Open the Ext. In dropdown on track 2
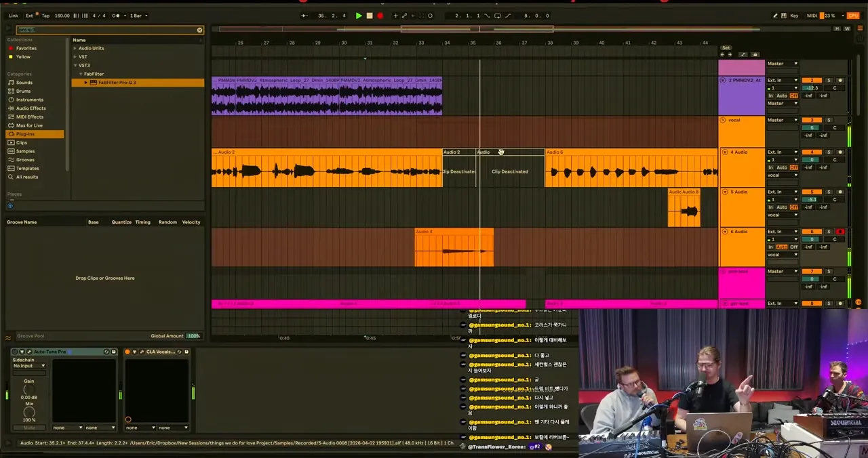Screen dimensions: 868x458 pos(783,81)
